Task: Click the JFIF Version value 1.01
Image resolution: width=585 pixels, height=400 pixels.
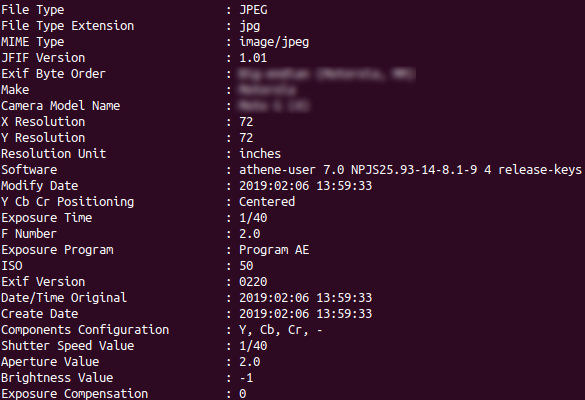Action: pyautogui.click(x=253, y=58)
